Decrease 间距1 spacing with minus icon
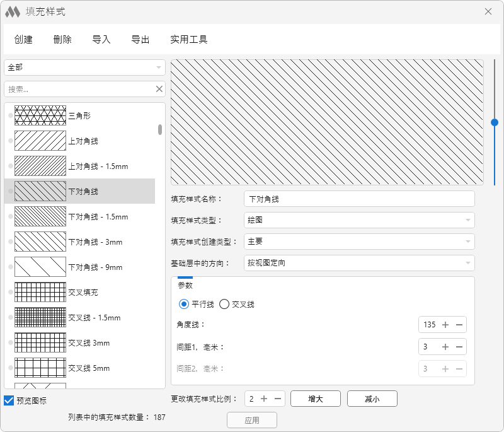Screen dimensions: 504x432 pyautogui.click(x=459, y=347)
